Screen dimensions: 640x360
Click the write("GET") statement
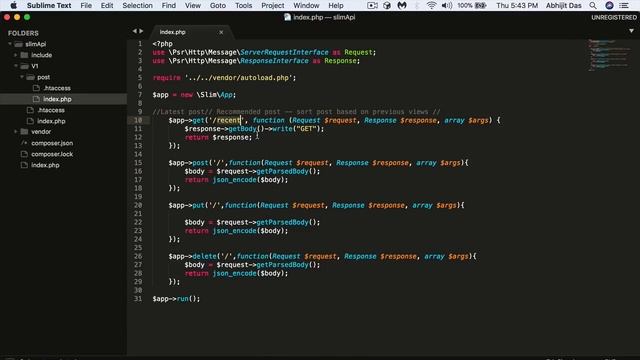(298, 129)
